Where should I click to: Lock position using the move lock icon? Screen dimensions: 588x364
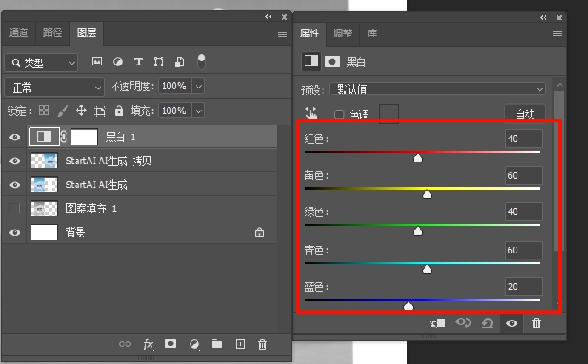point(82,111)
